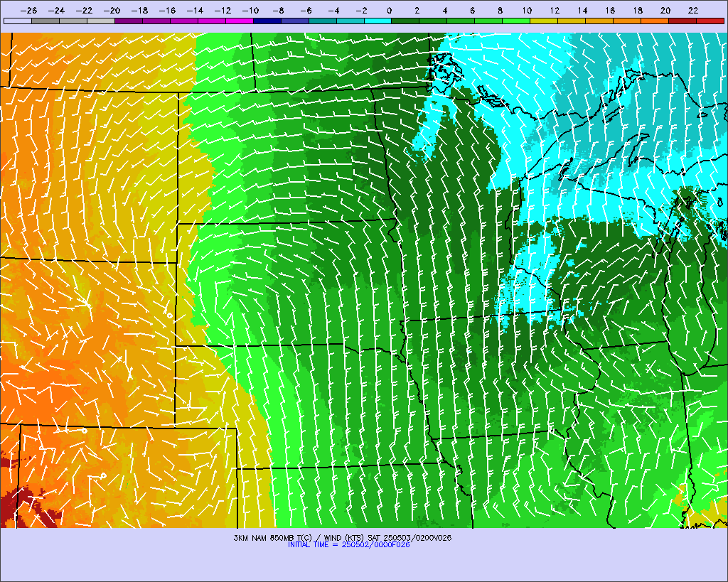The height and width of the screenshot is (582, 728).
Task: Click the "-4" legend label
Action: 334,10
